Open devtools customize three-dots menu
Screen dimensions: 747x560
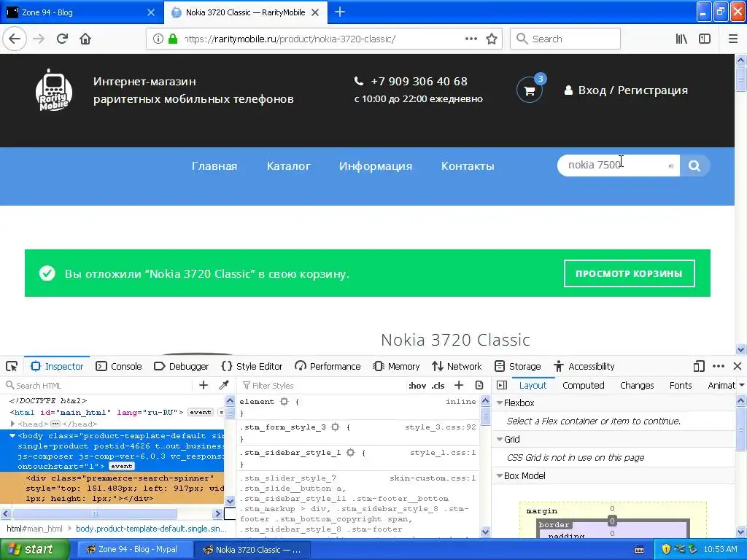pyautogui.click(x=719, y=366)
